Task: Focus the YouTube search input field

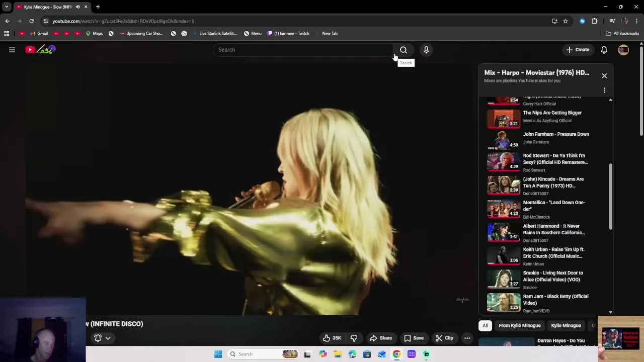Action: [x=303, y=50]
